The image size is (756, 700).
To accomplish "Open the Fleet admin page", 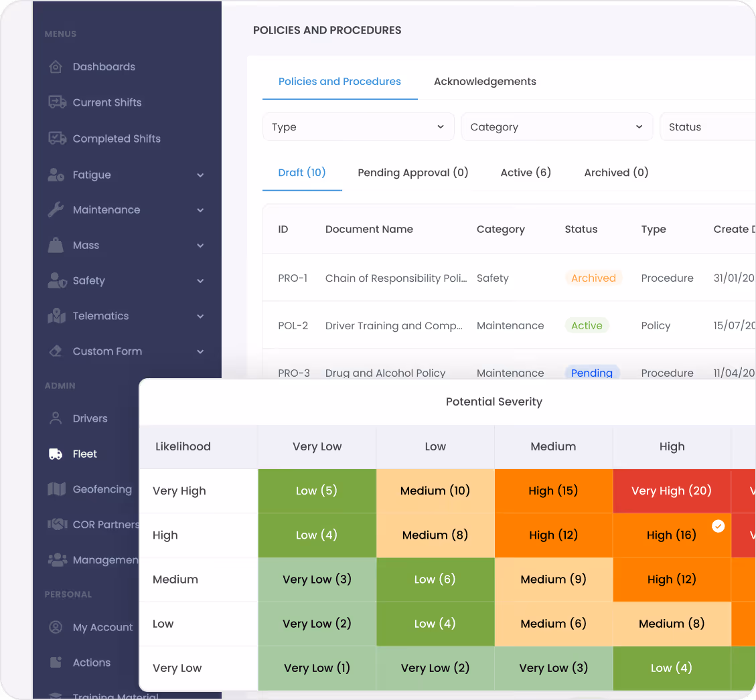I will pos(85,454).
